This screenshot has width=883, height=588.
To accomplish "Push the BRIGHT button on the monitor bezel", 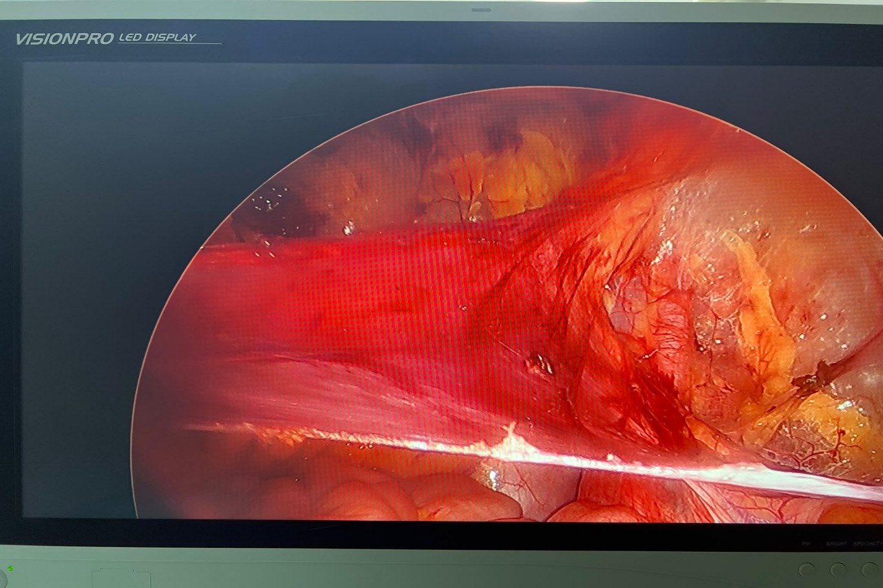I will coord(838,570).
